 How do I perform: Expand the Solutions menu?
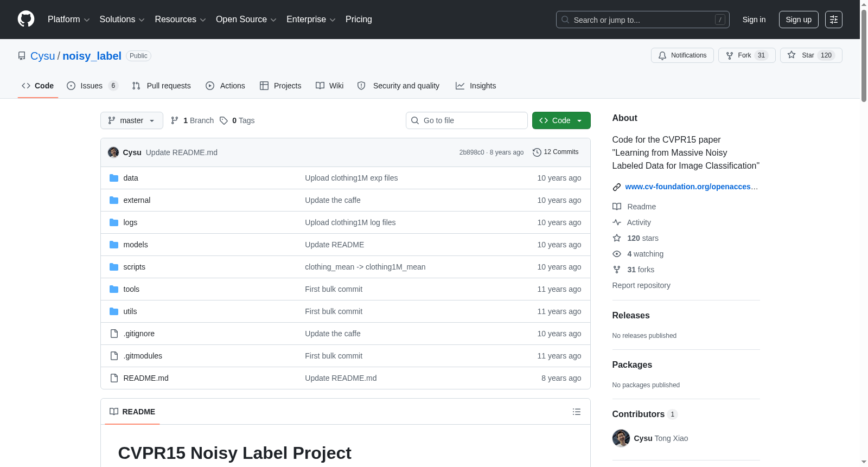tap(122, 20)
